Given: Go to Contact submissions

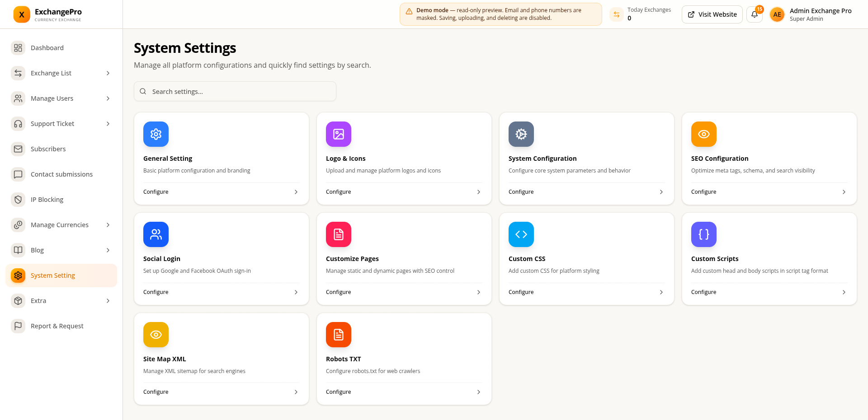Looking at the screenshot, I should [x=61, y=174].
